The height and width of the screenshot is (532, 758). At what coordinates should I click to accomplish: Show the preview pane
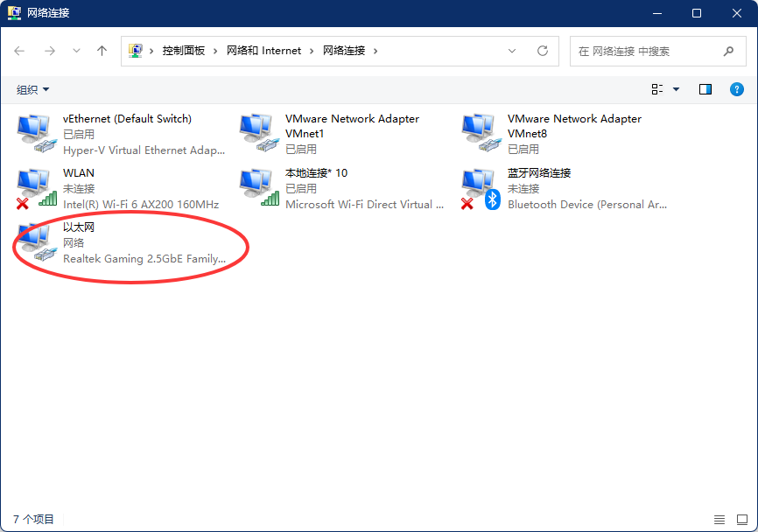click(x=705, y=89)
